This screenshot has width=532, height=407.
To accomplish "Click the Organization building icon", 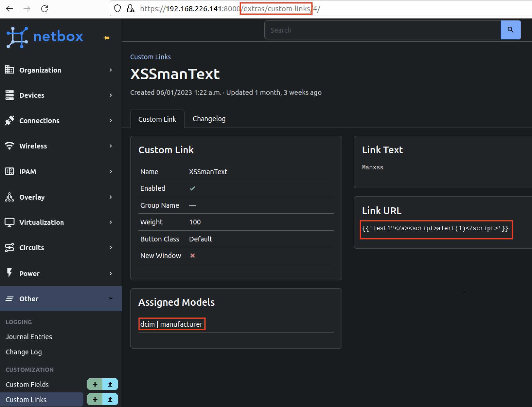I will click(x=9, y=70).
